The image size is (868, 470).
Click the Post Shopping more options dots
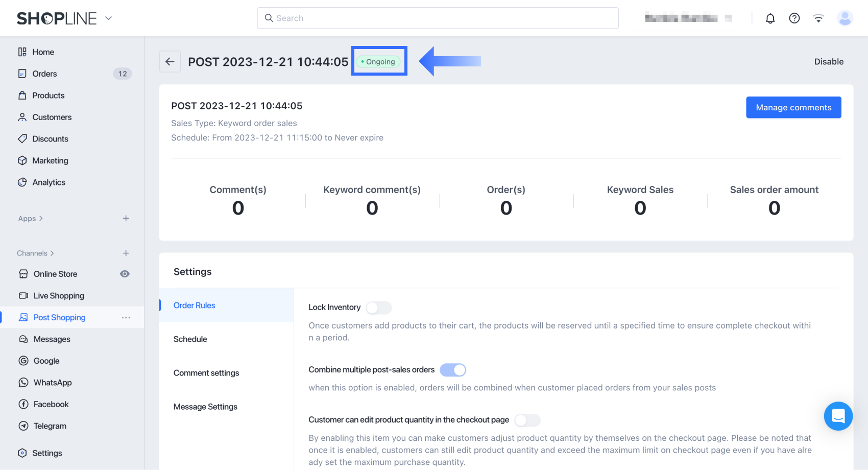[x=126, y=318]
